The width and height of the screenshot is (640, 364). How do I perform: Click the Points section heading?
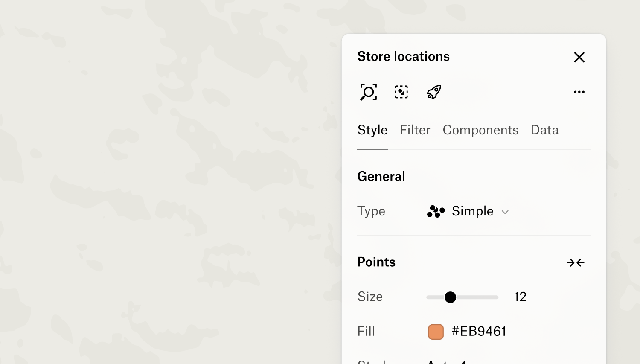[376, 262]
